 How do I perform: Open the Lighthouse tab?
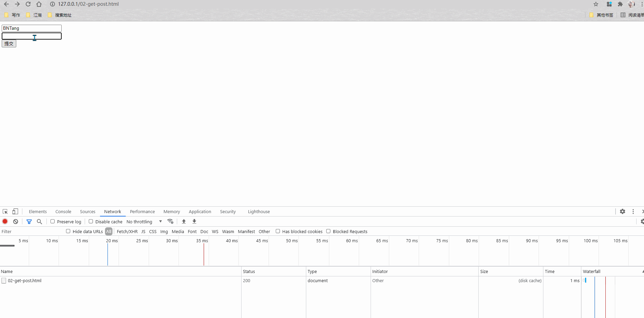pyautogui.click(x=259, y=211)
